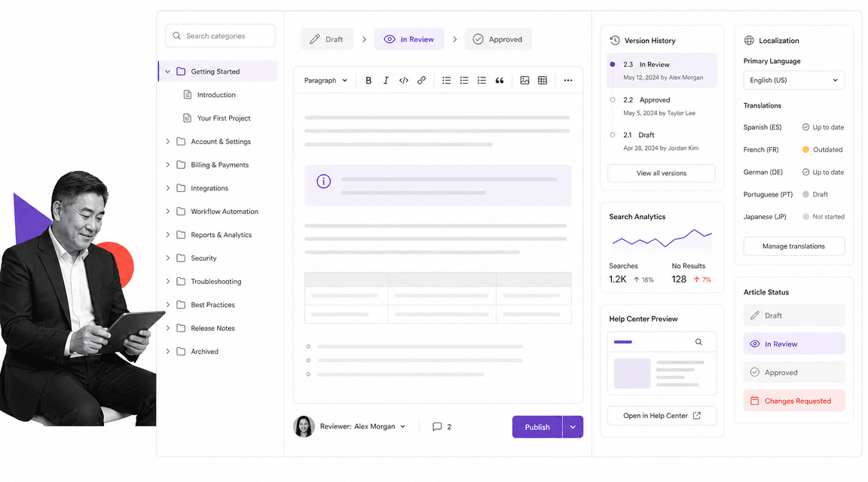Viewport: 868px width, 482px height.
Task: Open the Publish options dropdown arrow
Action: tap(573, 427)
